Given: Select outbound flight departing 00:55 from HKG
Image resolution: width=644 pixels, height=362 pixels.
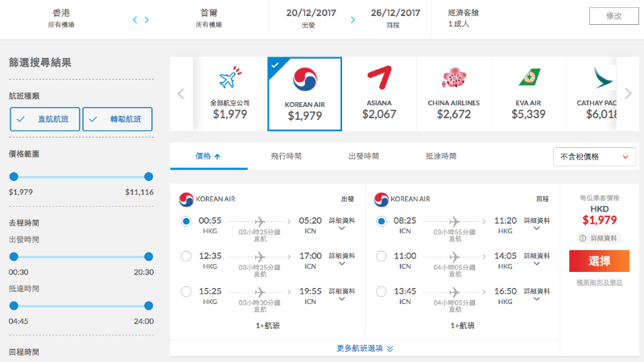Looking at the screenshot, I should coord(186,221).
